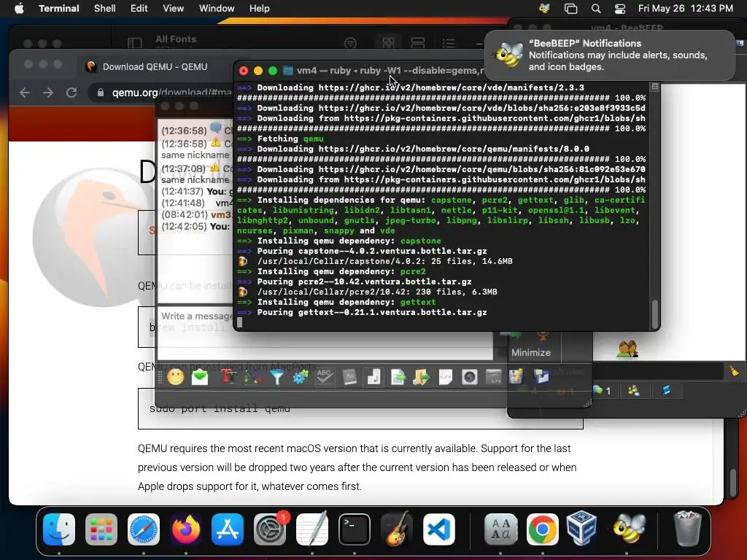The image size is (747, 560).
Task: Change chat font with the red T icon
Action: pyautogui.click(x=228, y=377)
